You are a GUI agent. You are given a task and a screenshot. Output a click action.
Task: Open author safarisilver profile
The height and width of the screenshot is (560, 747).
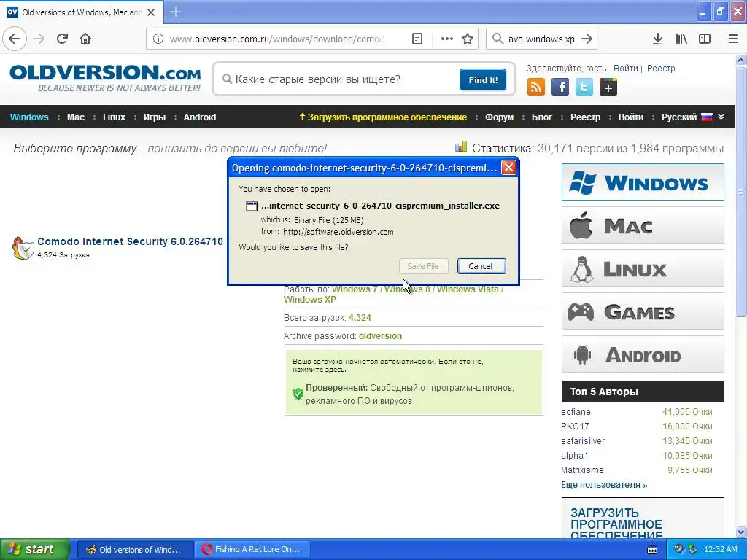pyautogui.click(x=583, y=441)
